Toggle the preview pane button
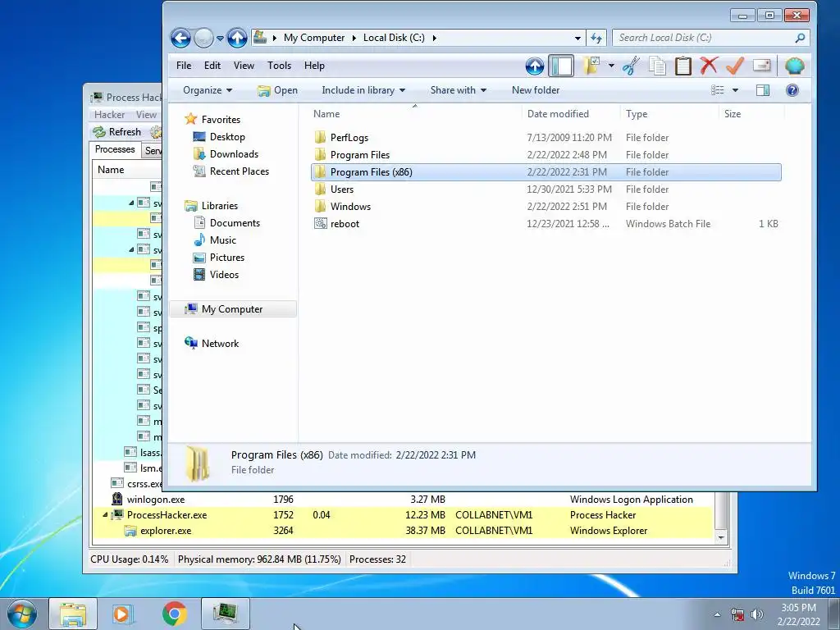 pyautogui.click(x=763, y=90)
